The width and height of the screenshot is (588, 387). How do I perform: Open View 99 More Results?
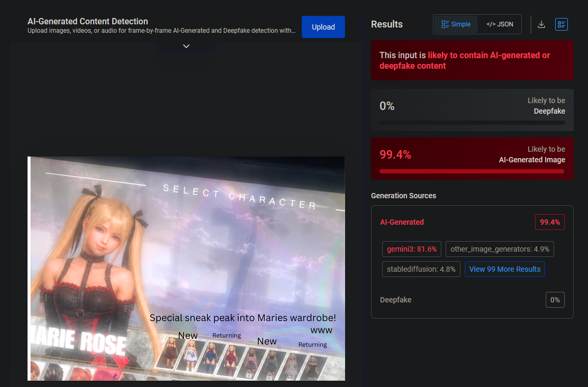[x=504, y=269]
